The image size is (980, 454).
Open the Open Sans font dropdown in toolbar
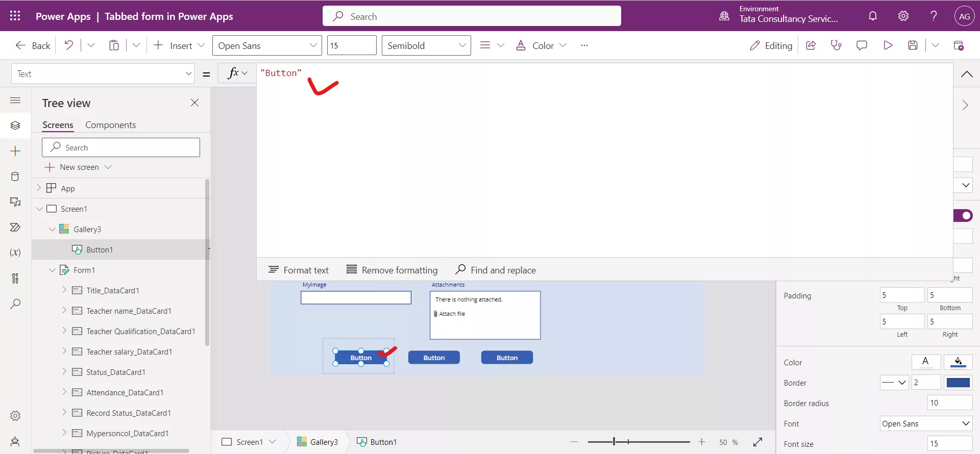click(267, 45)
